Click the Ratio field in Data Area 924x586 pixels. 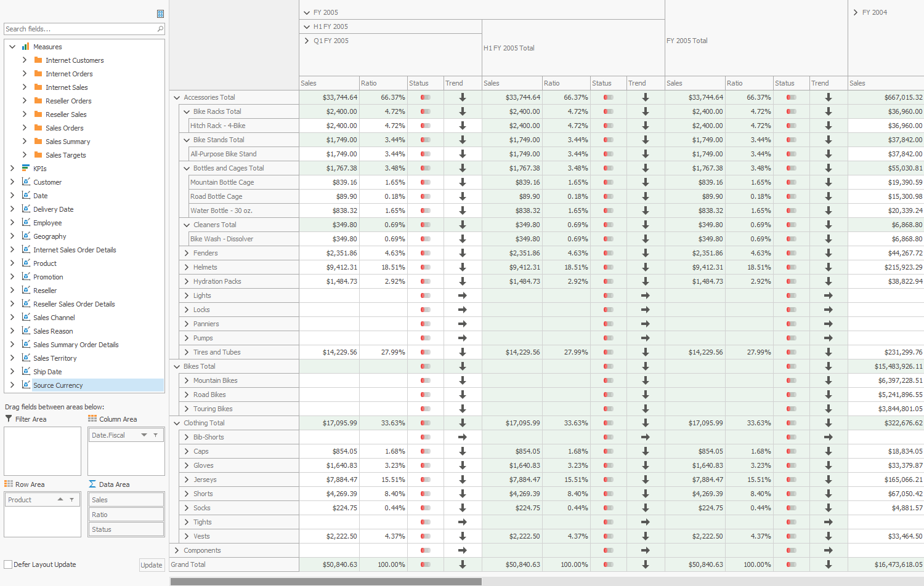click(x=126, y=515)
